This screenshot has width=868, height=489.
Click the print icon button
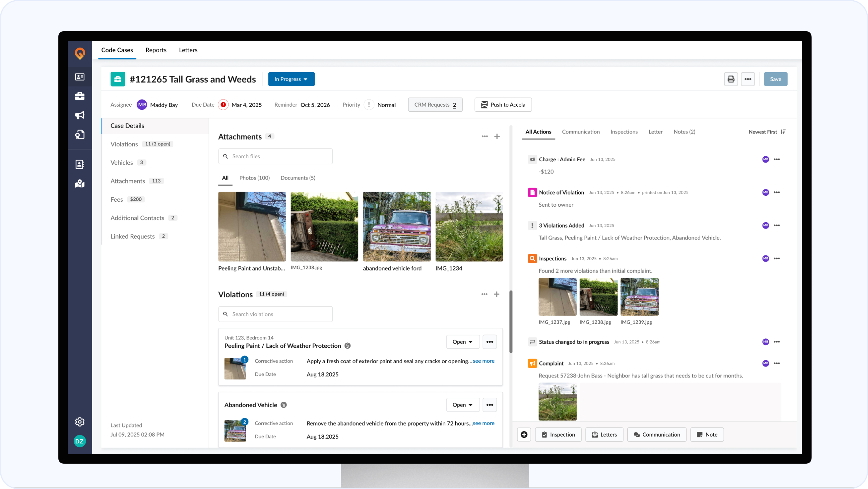[731, 79]
